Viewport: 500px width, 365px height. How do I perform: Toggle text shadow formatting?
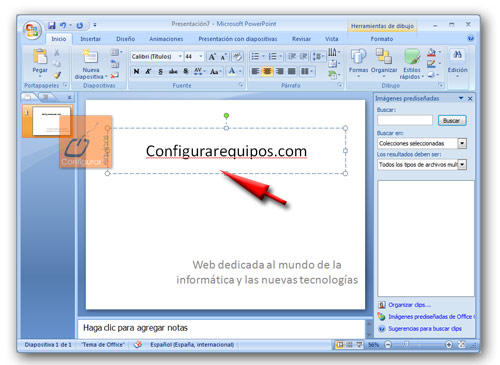[x=186, y=71]
